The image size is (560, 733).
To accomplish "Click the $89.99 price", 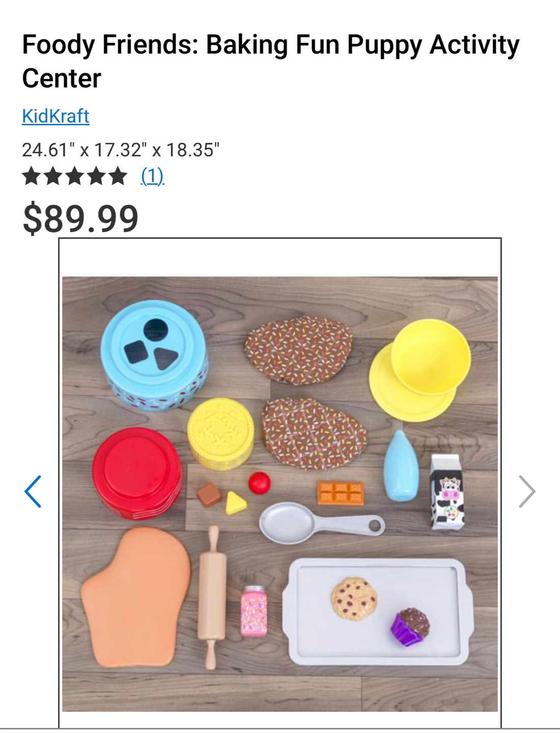I will (x=80, y=218).
